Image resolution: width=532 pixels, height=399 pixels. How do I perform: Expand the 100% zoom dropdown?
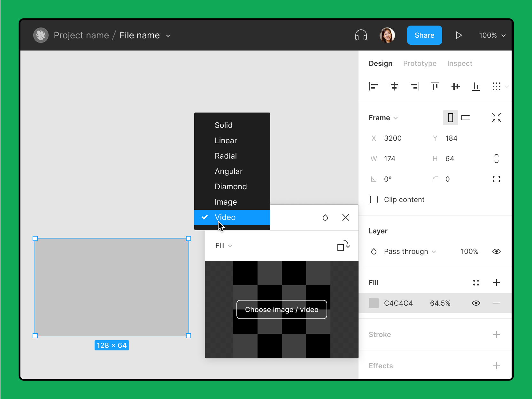tap(492, 35)
